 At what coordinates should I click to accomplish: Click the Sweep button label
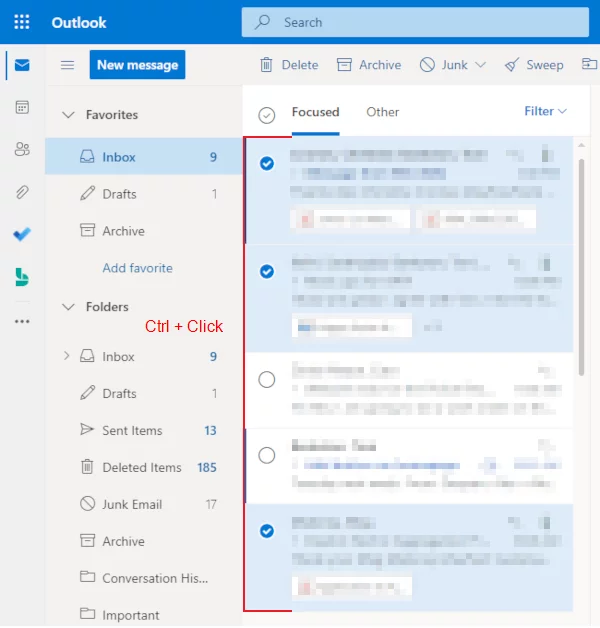(x=545, y=65)
